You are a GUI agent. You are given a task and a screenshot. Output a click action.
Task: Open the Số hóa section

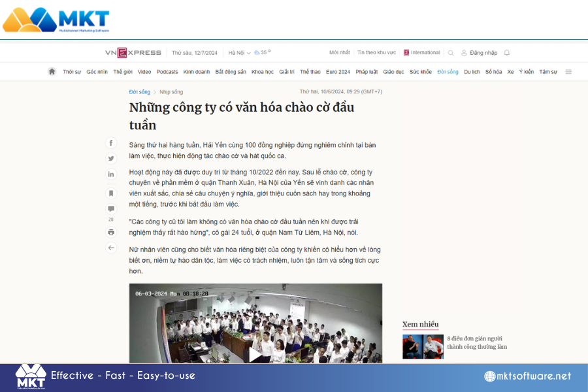493,72
